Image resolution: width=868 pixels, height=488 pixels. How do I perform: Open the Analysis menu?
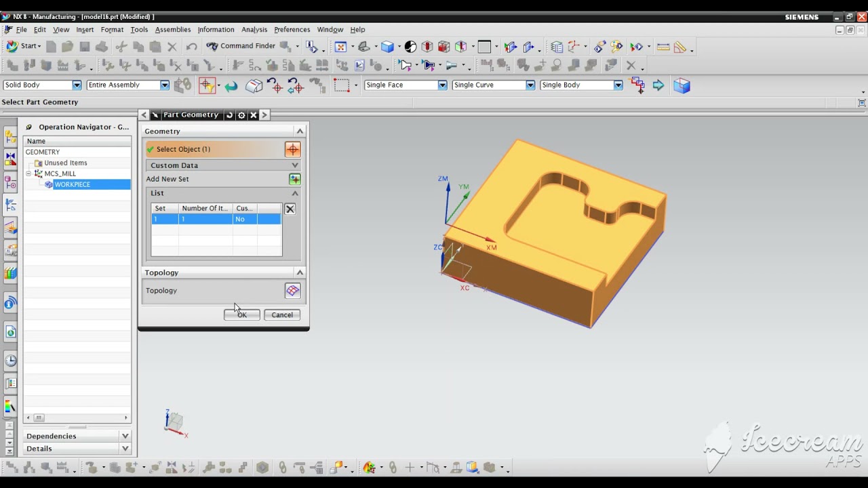pyautogui.click(x=254, y=30)
